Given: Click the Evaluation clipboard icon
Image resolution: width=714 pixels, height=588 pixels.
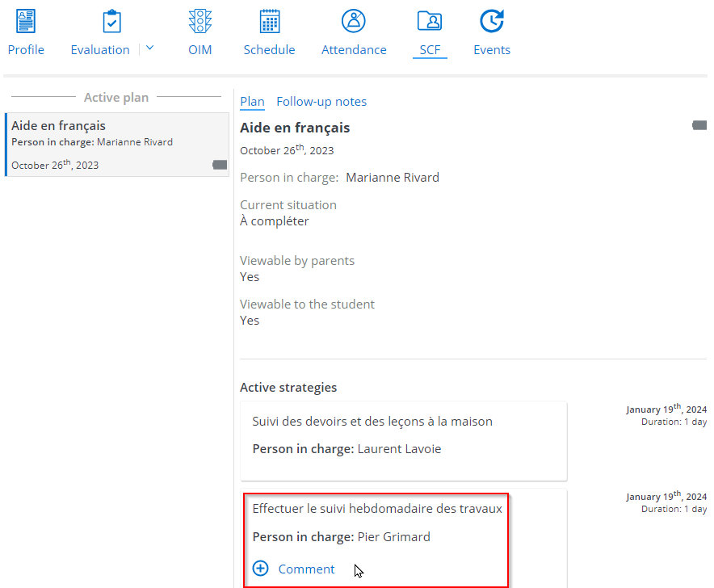Looking at the screenshot, I should pyautogui.click(x=112, y=21).
